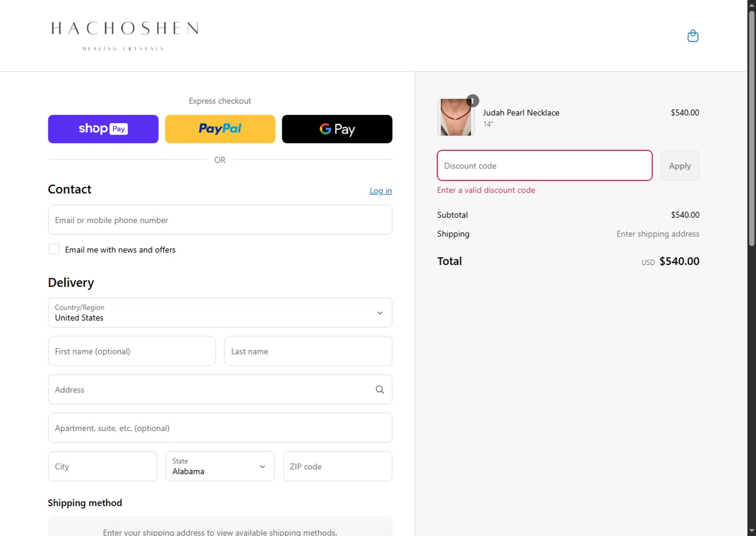756x536 pixels.
Task: Click the Judah Pearl Necklace product name
Action: pyautogui.click(x=521, y=112)
